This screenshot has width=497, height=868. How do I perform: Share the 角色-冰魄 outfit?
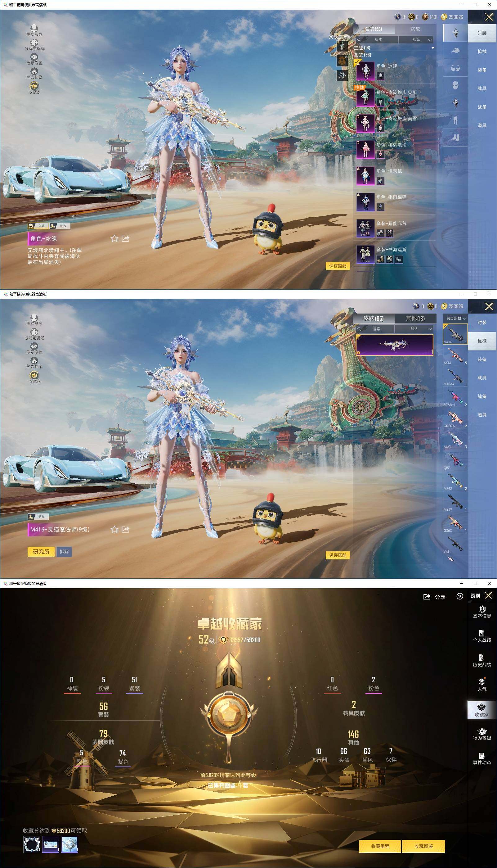click(x=126, y=238)
